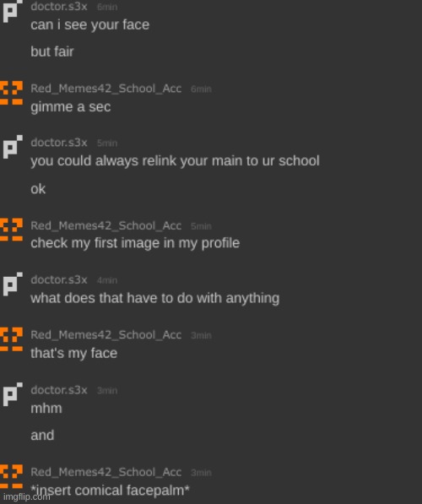This screenshot has height=504, width=422.
Task: Open Red_Memes42_School_Acc username above 'gimme a sec'
Action: pyautogui.click(x=106, y=89)
